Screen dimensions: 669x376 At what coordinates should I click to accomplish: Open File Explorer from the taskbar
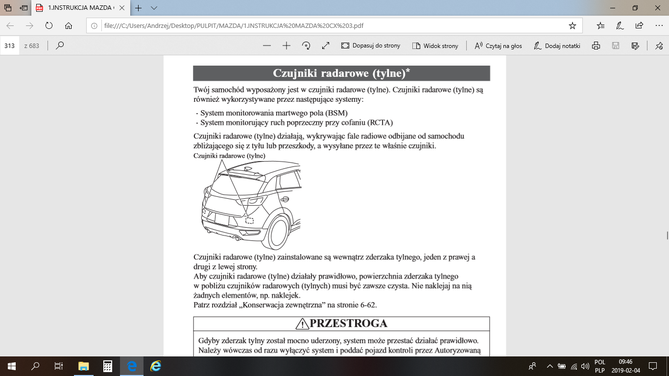84,366
